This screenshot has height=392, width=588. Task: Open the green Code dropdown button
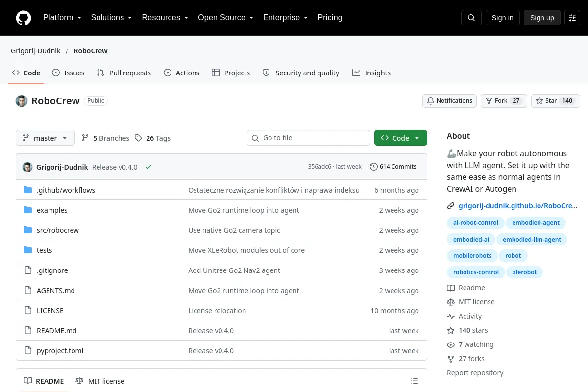[401, 138]
